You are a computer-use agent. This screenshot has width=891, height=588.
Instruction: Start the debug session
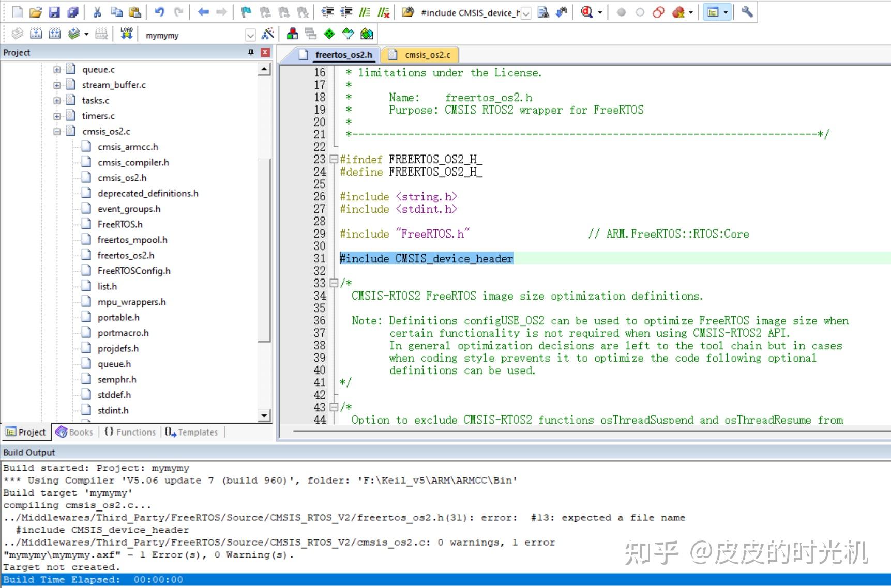tap(586, 12)
